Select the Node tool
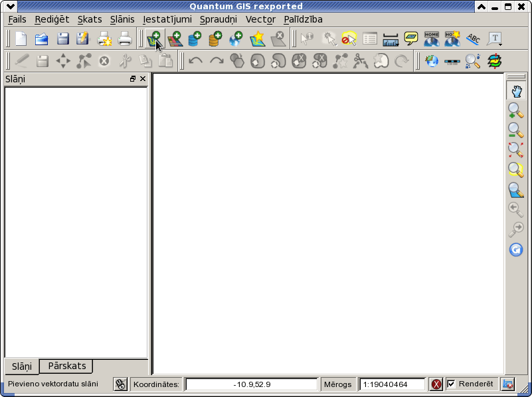Screen dimensions: 532x397 (x=84, y=61)
